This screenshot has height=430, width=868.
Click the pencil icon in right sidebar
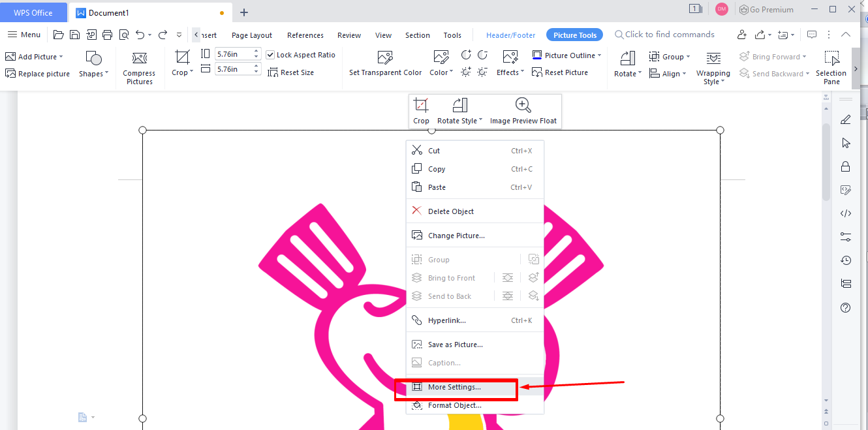[x=846, y=119]
